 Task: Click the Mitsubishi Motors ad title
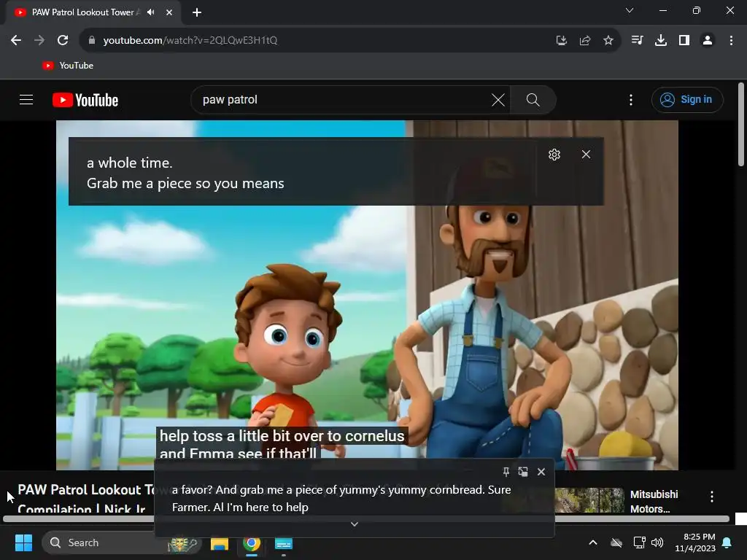654,502
